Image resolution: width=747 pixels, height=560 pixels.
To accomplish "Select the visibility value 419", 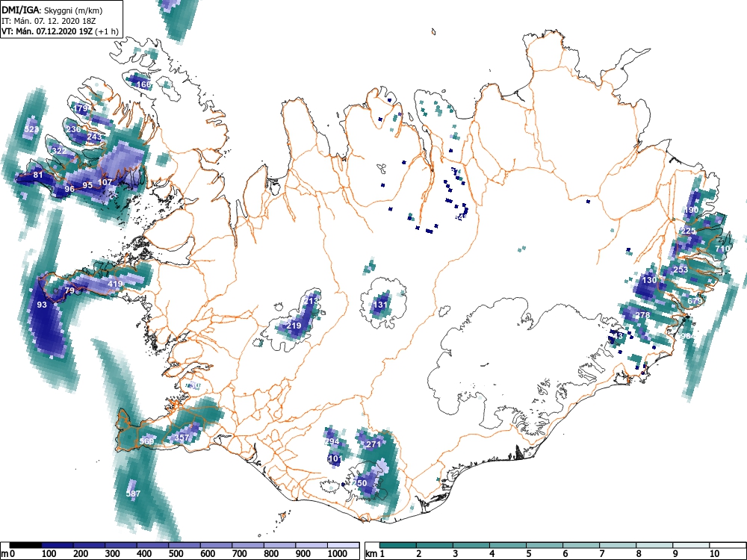I will point(115,284).
